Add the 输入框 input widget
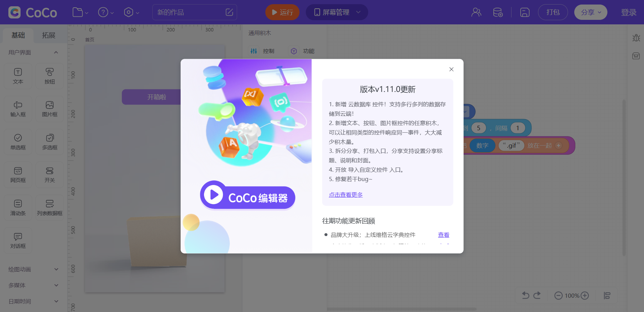 [18, 109]
